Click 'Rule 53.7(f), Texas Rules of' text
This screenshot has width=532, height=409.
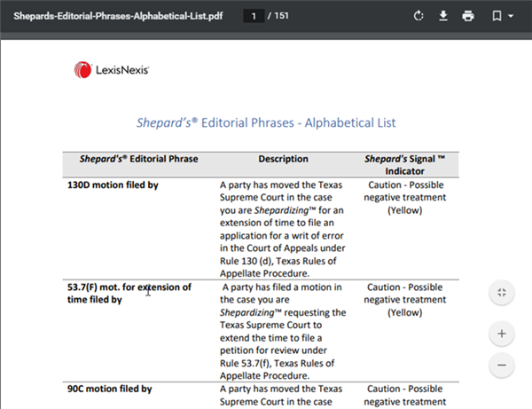click(x=278, y=363)
